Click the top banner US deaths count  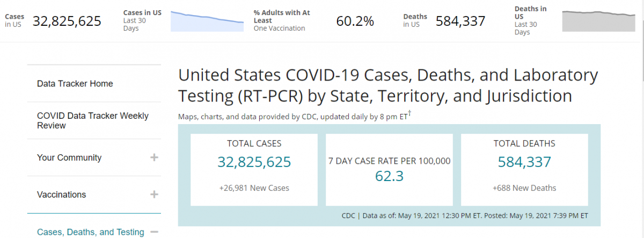pos(460,21)
